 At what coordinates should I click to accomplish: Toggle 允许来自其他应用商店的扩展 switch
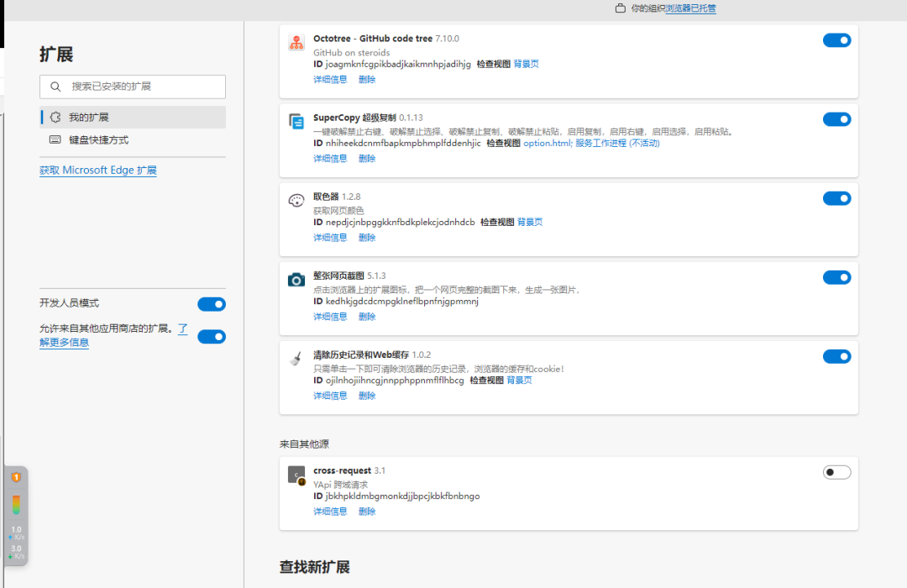click(x=212, y=336)
